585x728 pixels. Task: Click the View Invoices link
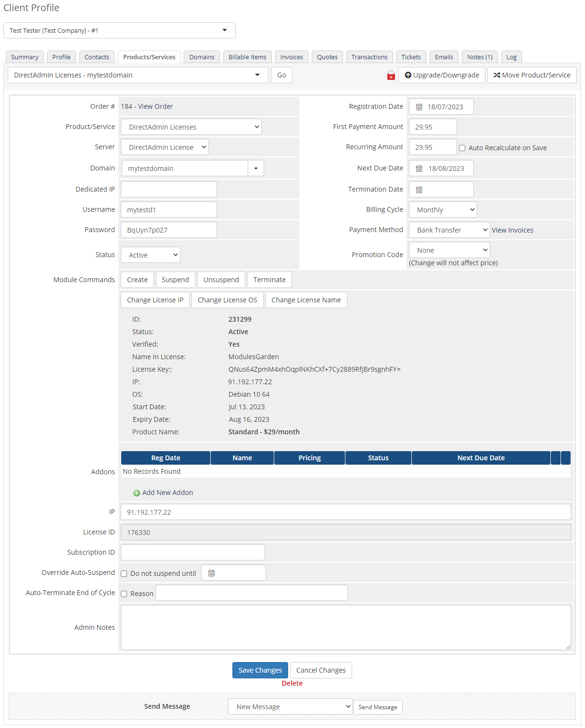[512, 230]
